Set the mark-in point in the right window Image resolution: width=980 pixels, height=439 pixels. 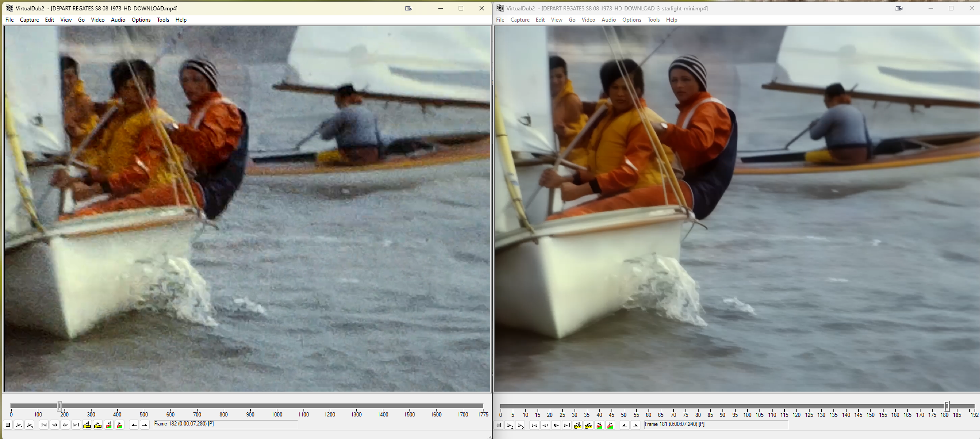click(x=625, y=425)
